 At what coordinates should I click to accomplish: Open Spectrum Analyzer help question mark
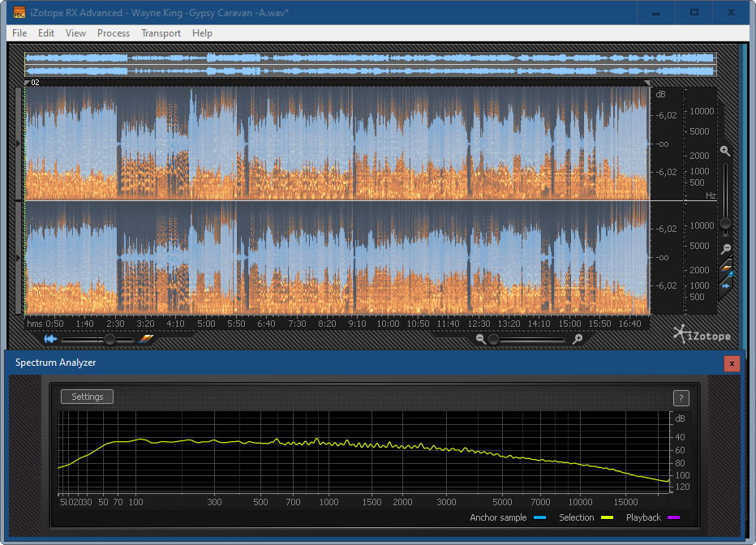[x=681, y=397]
